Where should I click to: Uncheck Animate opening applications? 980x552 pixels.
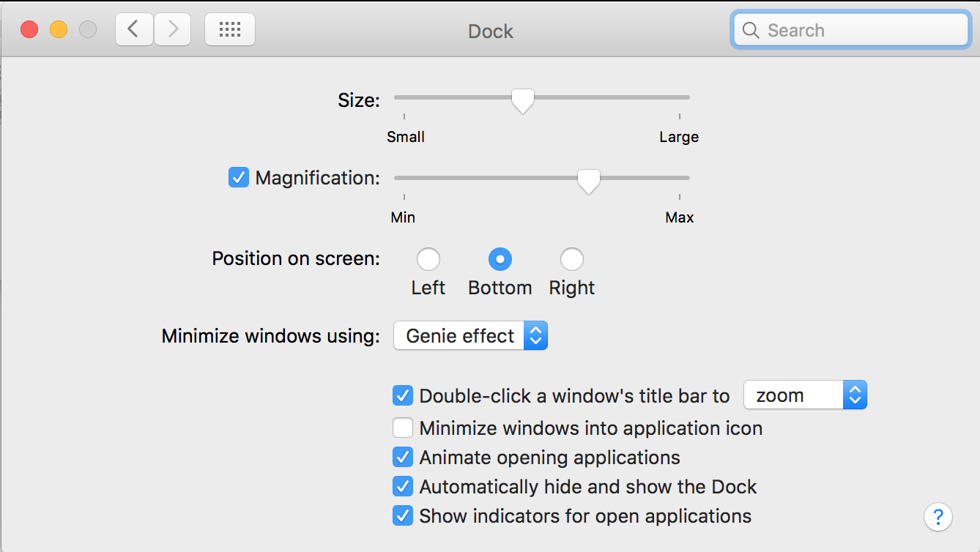(x=403, y=458)
